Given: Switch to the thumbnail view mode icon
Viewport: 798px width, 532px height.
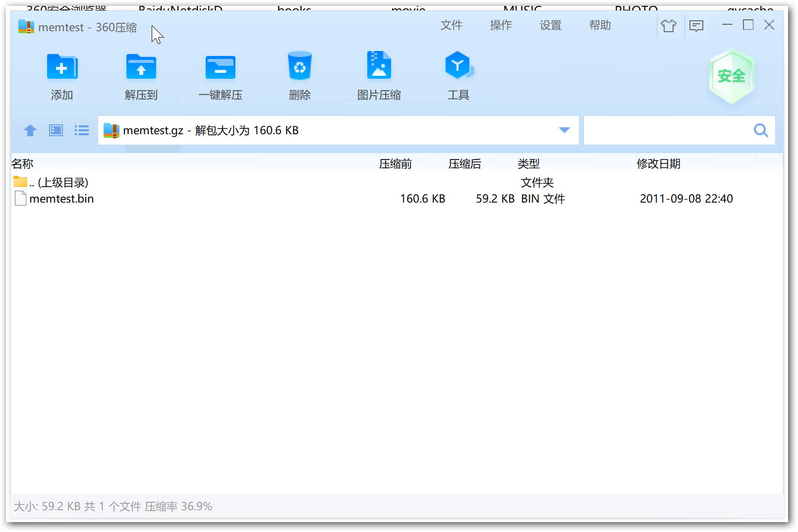Looking at the screenshot, I should [56, 130].
